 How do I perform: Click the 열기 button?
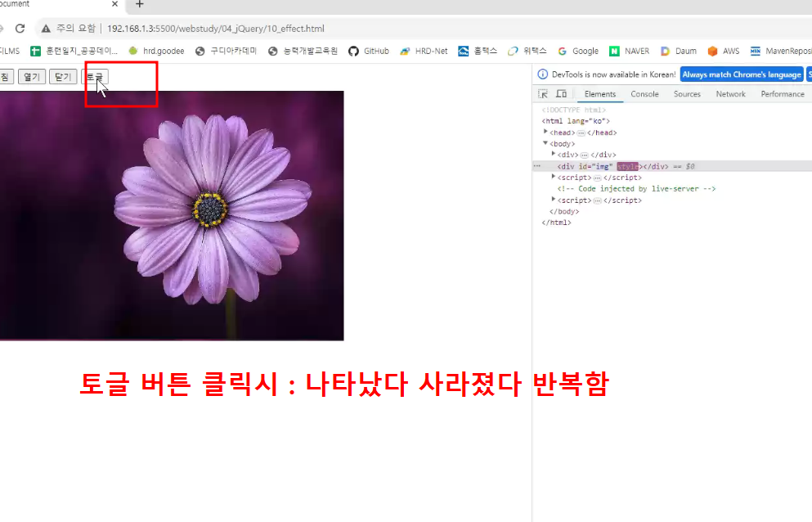click(32, 77)
